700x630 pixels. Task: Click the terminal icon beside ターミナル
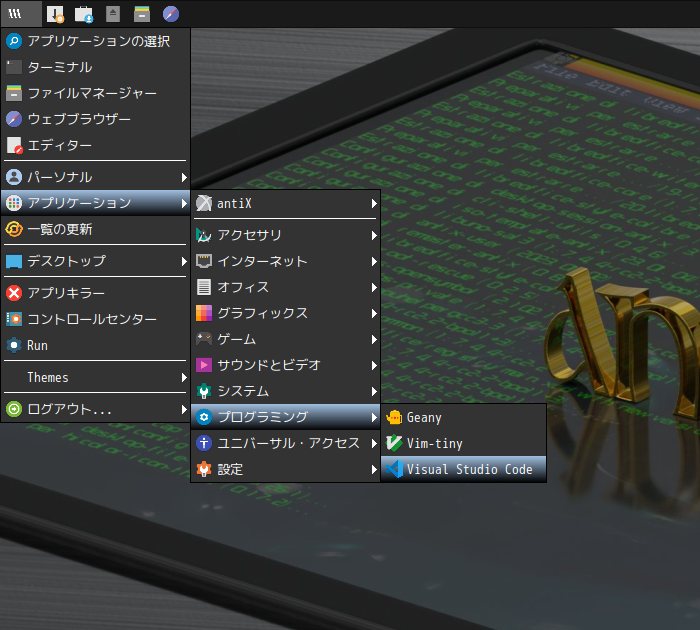point(14,67)
